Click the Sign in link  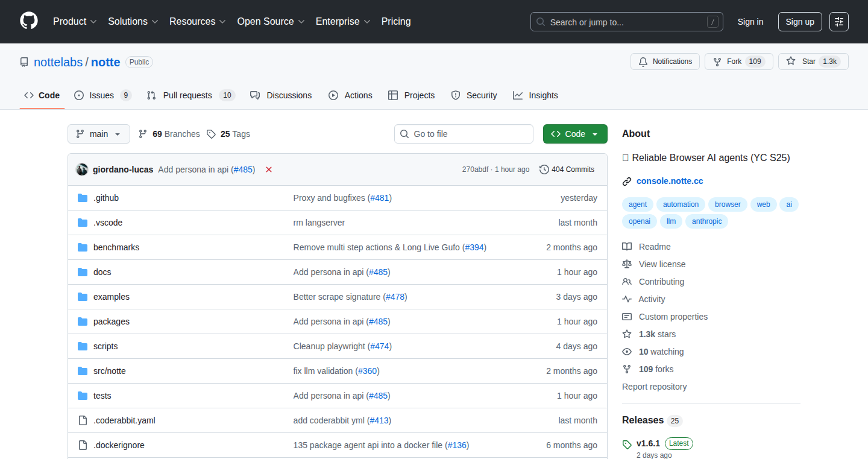click(x=750, y=22)
